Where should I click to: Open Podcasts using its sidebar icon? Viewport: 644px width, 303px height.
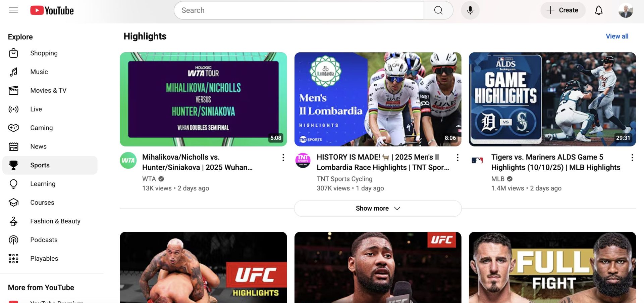pos(13,240)
